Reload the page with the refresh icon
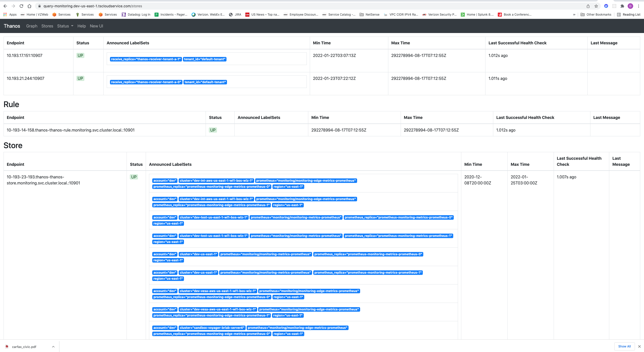 coord(21,6)
